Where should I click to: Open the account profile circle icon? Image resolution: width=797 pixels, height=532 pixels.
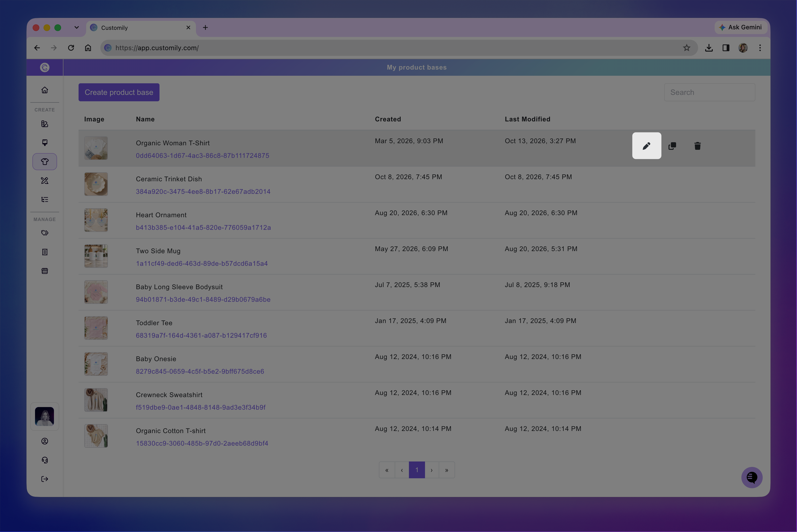pyautogui.click(x=45, y=441)
